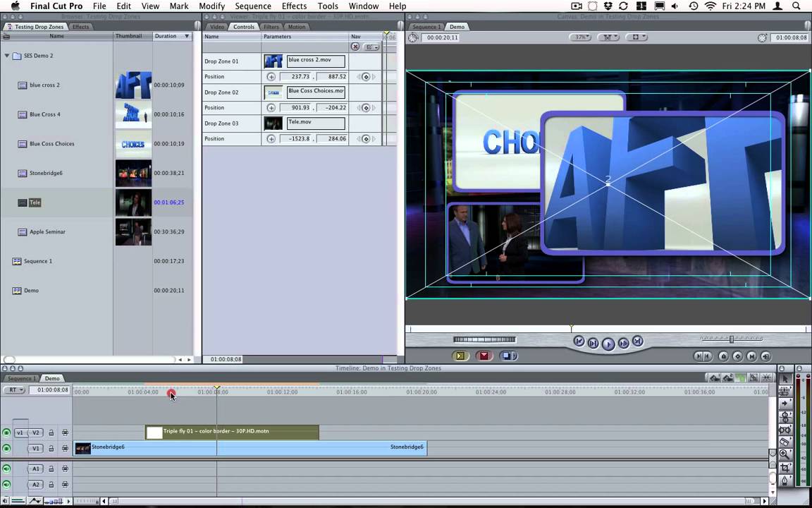Viewport: 812px width, 508px height.
Task: Open the Sequence menu
Action: (253, 6)
